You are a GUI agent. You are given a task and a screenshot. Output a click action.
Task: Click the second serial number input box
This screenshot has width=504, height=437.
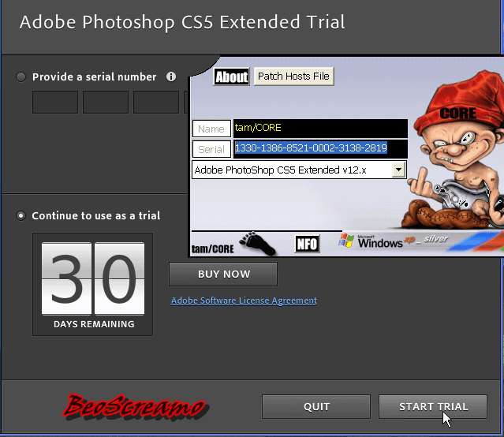click(x=106, y=102)
